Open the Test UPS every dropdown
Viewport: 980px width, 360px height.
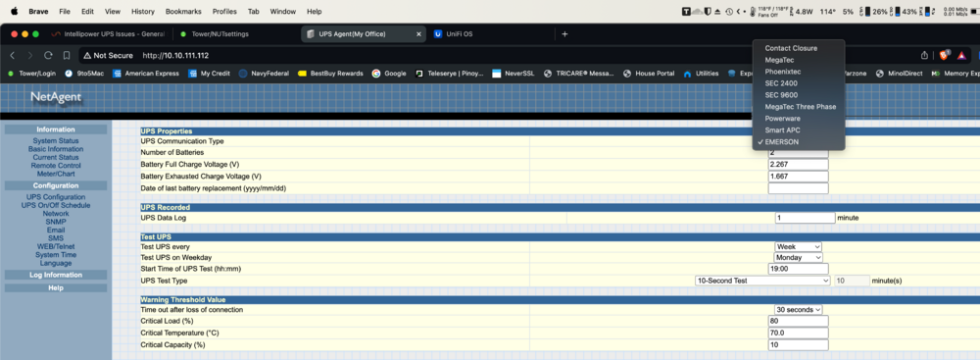tap(798, 246)
